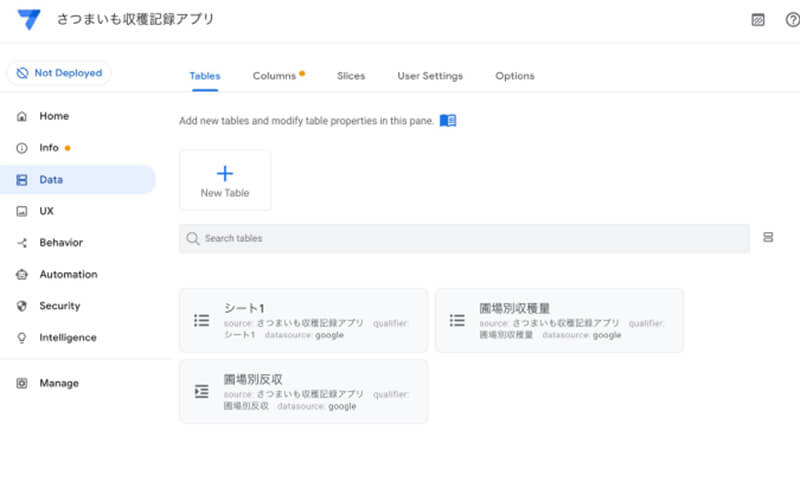This screenshot has width=800, height=488.
Task: Go to Home in the sidebar
Action: point(54,116)
